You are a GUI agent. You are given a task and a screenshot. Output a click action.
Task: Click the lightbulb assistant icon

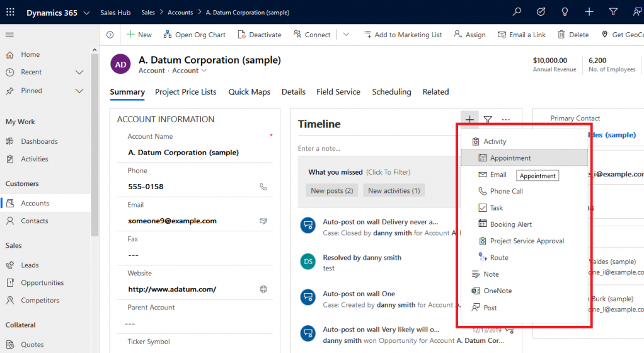click(x=565, y=12)
